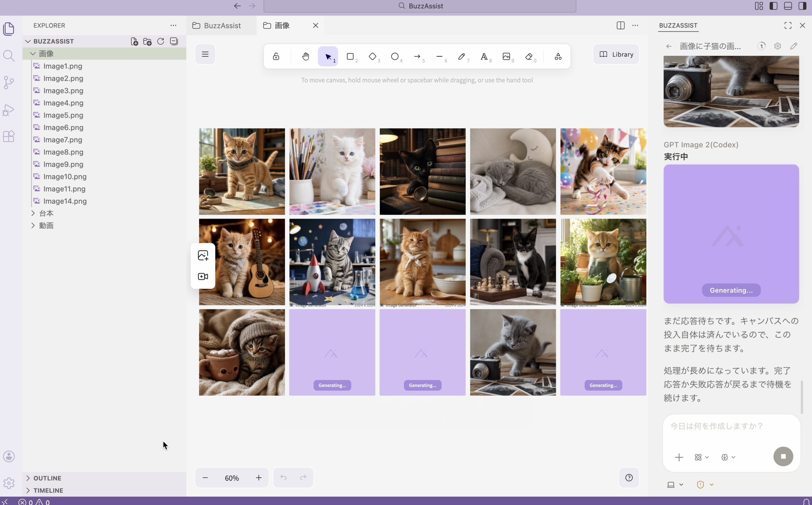
Task: Open the more shapes tools icon
Action: pyautogui.click(x=558, y=56)
